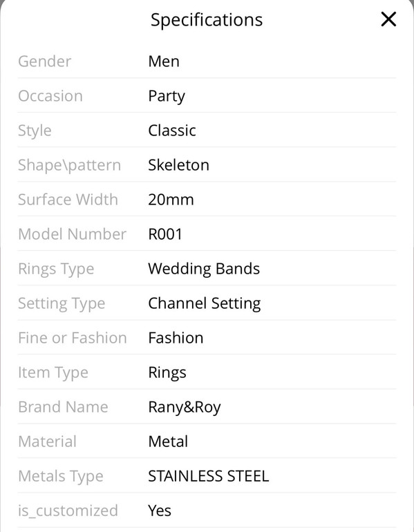
Task: Select the is_customized value Yes
Action: coord(160,511)
